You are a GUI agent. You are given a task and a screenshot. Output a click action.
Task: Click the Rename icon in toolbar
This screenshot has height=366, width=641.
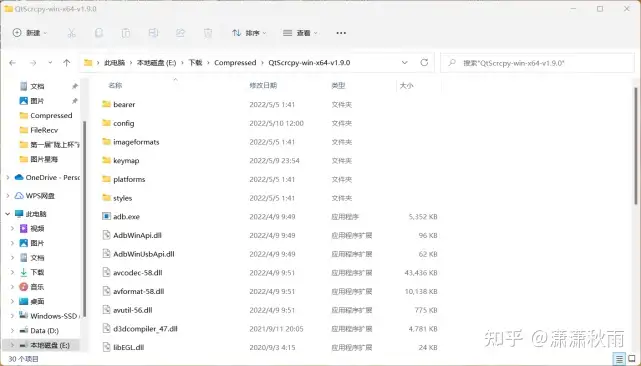[x=153, y=33]
